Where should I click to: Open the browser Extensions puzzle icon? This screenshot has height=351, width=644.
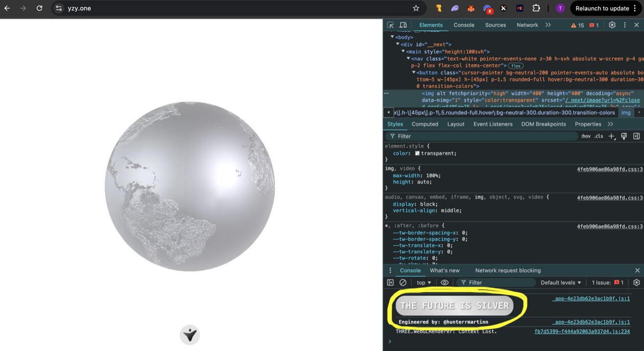[x=536, y=8]
